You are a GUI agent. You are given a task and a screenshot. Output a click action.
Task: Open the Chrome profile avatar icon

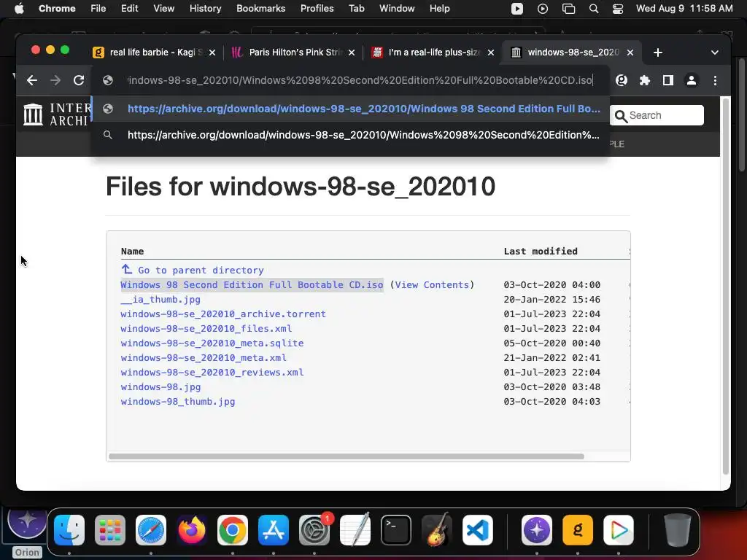pos(692,80)
